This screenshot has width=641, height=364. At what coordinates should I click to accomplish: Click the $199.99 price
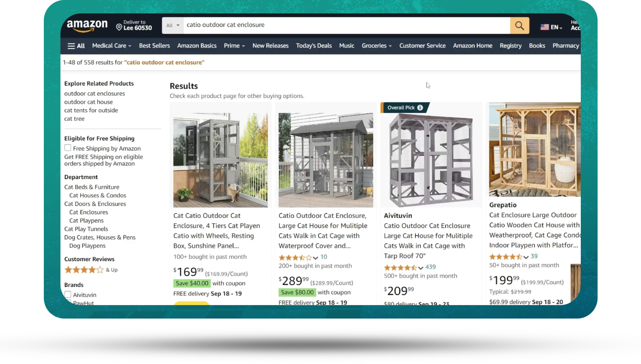[504, 280]
